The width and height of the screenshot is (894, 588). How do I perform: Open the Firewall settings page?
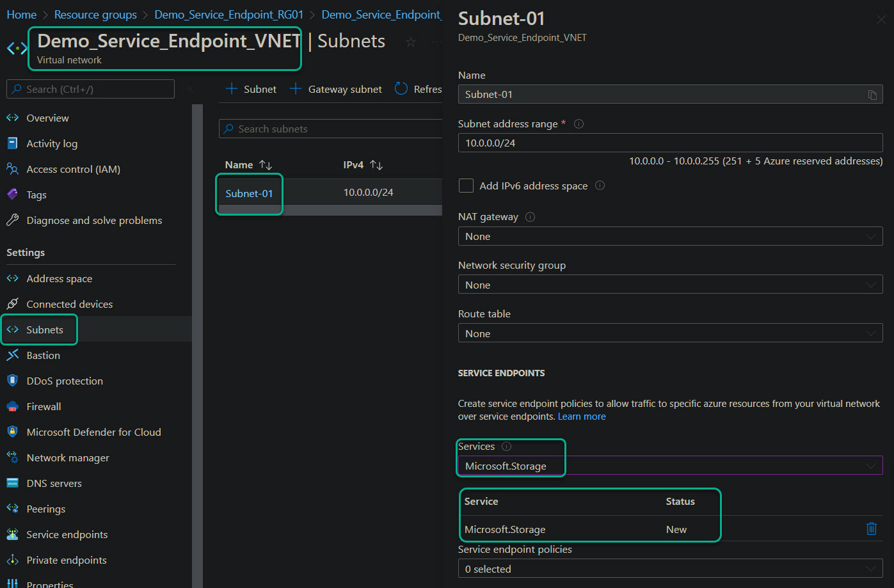tap(43, 406)
